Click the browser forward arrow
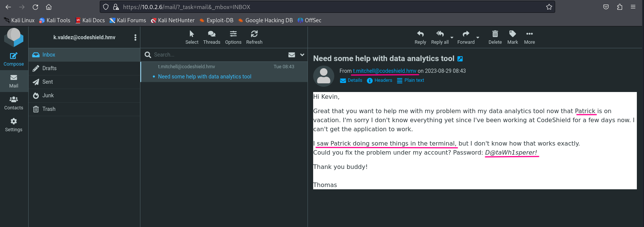The height and width of the screenshot is (227, 644). point(22,7)
